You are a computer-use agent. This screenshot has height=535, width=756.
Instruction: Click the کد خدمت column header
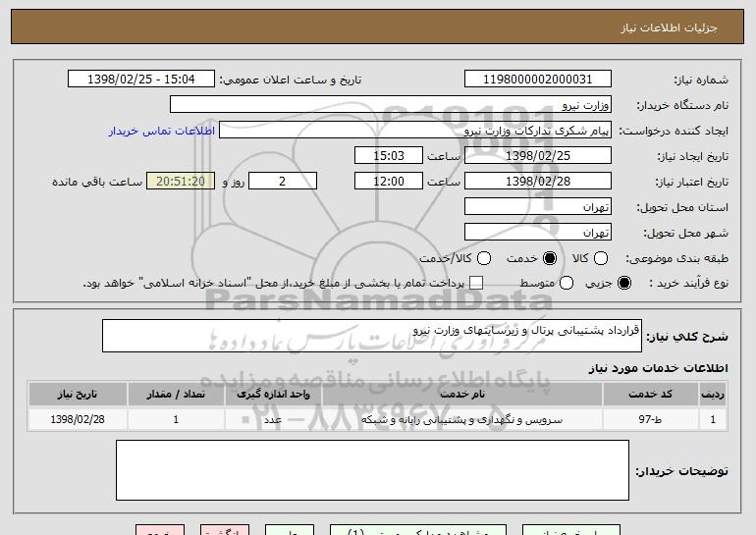point(650,395)
